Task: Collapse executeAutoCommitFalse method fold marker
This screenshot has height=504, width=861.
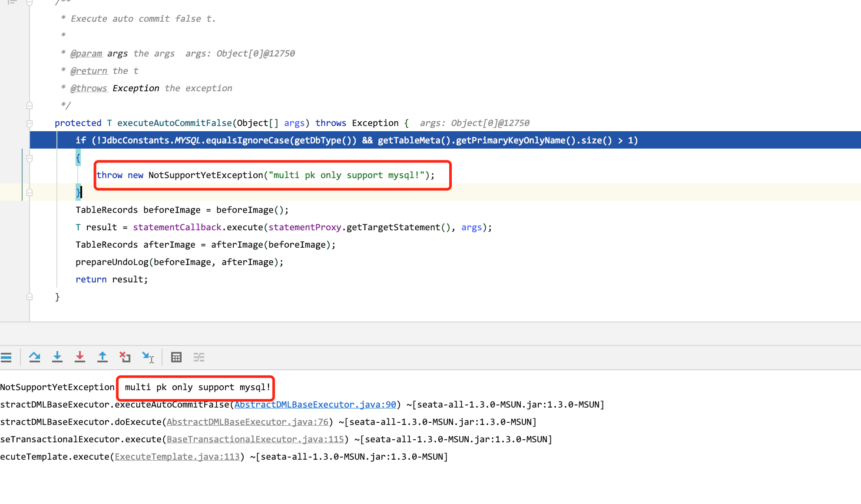Action: click(x=30, y=123)
